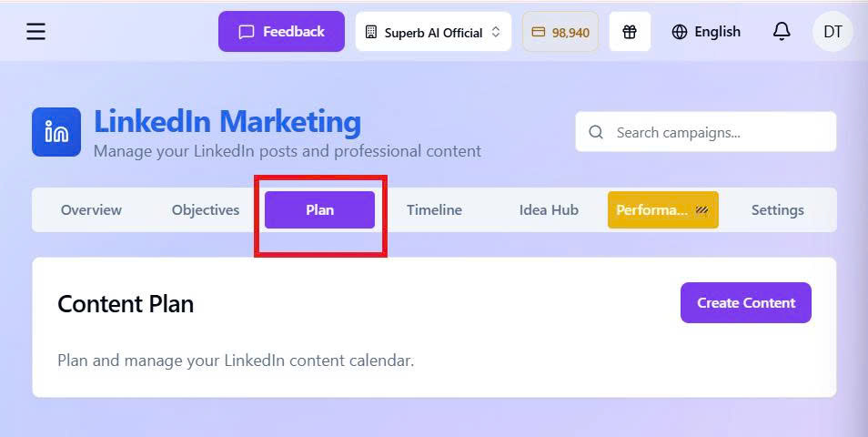Click the magnifier icon in search box
This screenshot has width=868, height=437.
pos(596,132)
